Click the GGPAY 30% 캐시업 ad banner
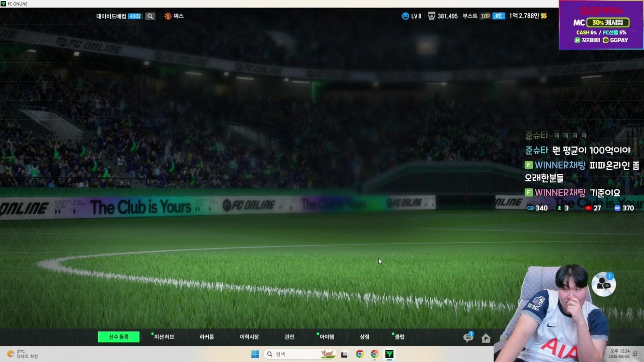The image size is (644, 362). coord(601,25)
